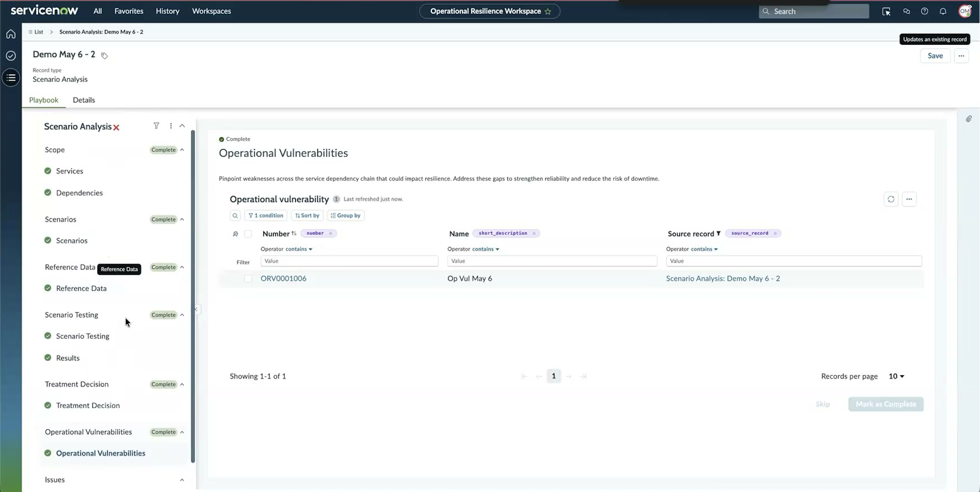Click the column personalize icon left of the Number header
980x492 pixels.
(x=235, y=234)
